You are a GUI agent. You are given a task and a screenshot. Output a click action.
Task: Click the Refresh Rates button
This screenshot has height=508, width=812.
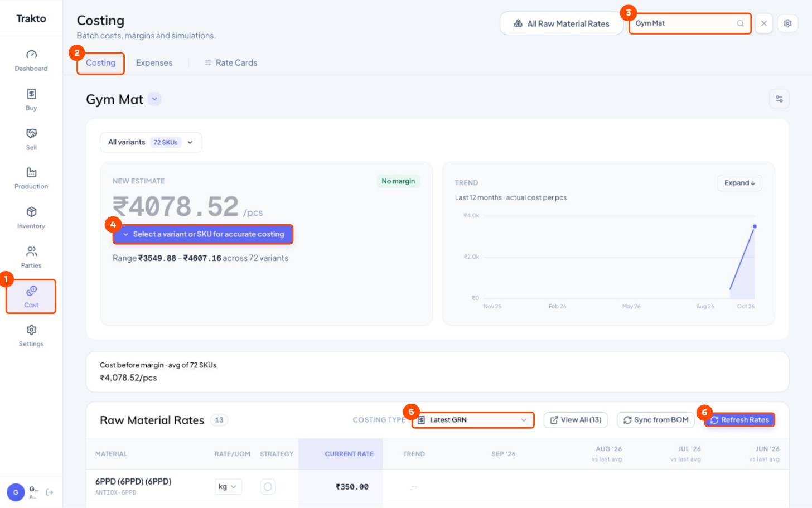point(739,420)
